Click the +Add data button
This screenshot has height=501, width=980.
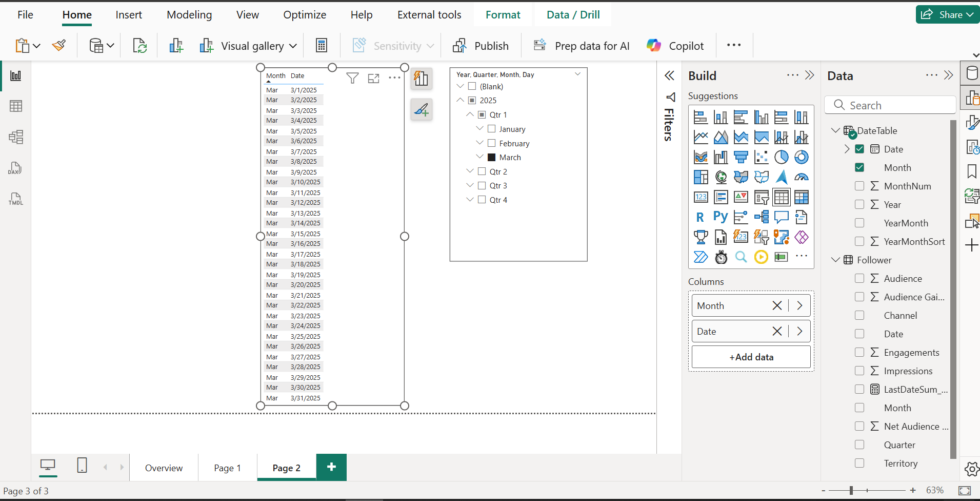(x=751, y=357)
